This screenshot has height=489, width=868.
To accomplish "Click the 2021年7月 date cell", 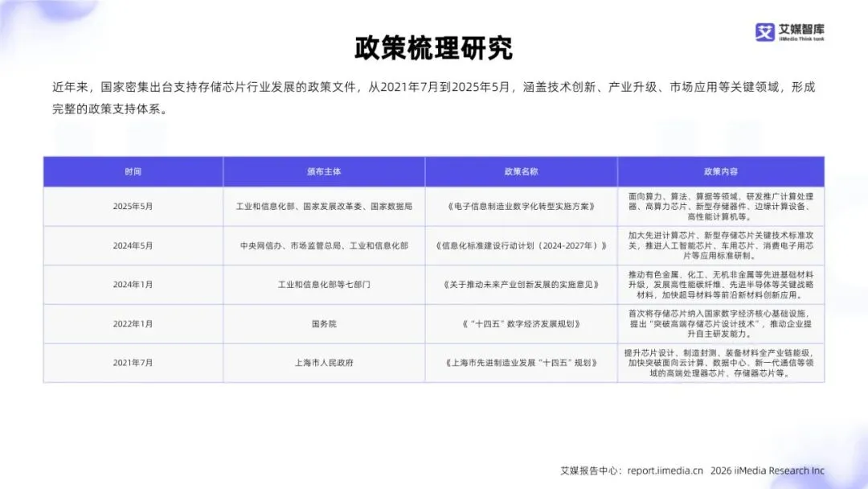I will 133,363.
